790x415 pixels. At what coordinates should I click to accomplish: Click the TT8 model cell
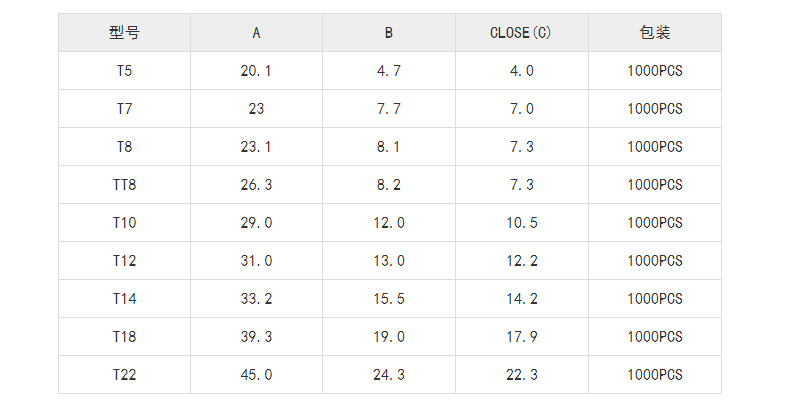[124, 185]
